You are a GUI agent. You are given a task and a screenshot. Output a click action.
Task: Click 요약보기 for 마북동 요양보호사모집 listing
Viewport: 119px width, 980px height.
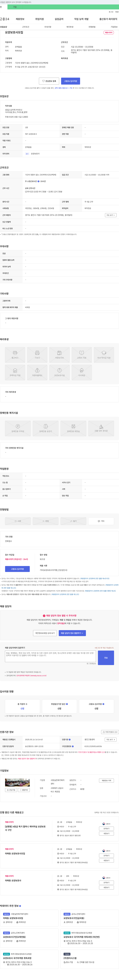(x=106, y=856)
